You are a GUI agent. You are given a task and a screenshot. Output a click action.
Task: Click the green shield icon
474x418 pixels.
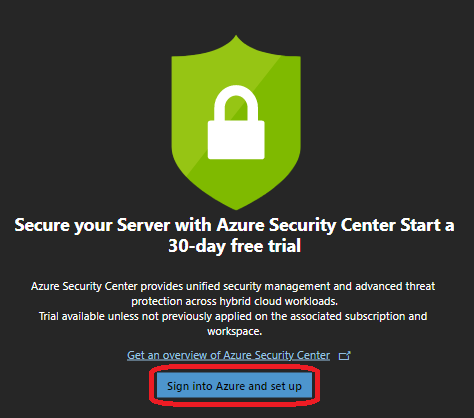tap(236, 123)
